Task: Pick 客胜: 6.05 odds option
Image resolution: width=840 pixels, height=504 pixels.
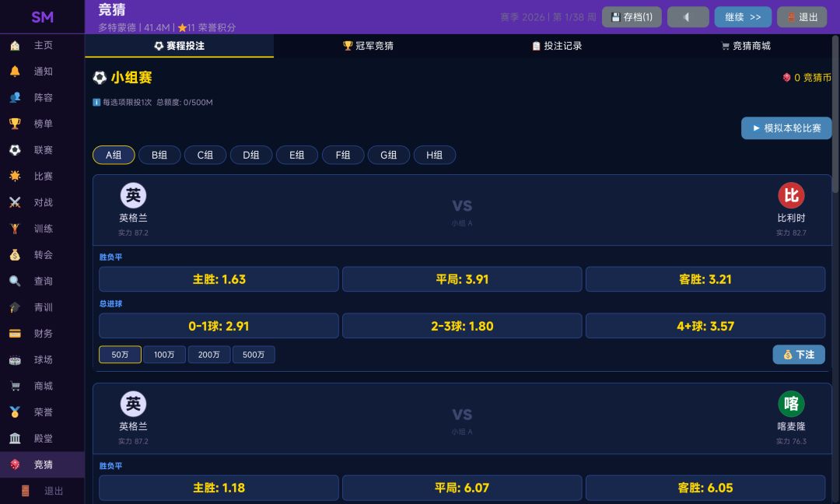Action: 705,488
